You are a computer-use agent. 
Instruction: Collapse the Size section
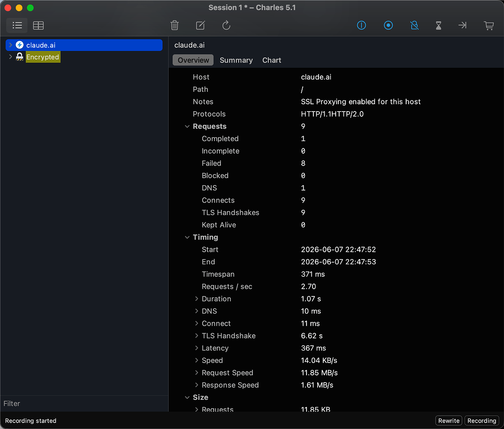click(x=187, y=398)
